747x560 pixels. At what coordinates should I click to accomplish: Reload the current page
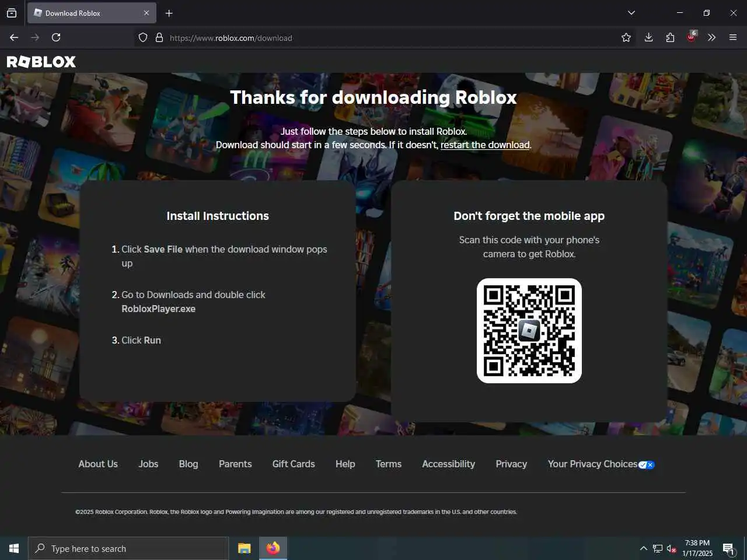(x=56, y=37)
